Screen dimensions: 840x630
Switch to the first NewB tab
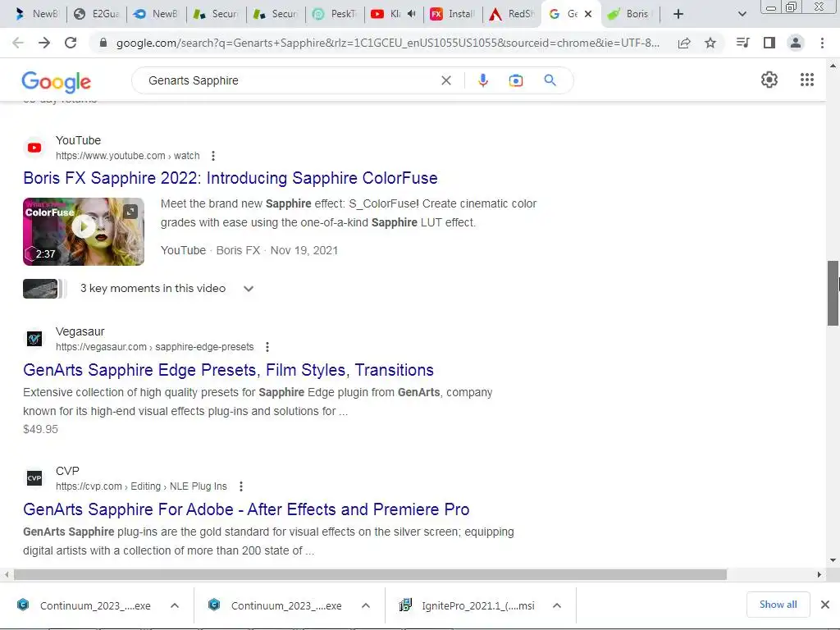click(36, 14)
